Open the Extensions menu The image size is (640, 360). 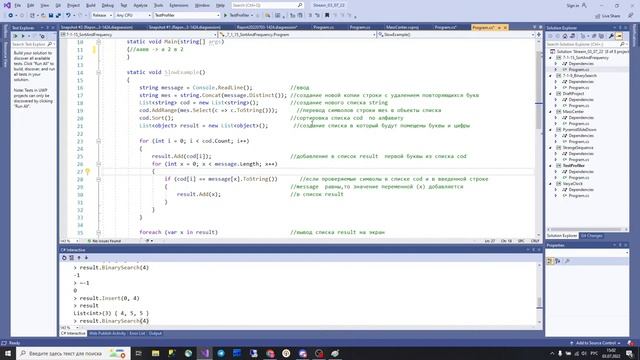(x=179, y=5)
